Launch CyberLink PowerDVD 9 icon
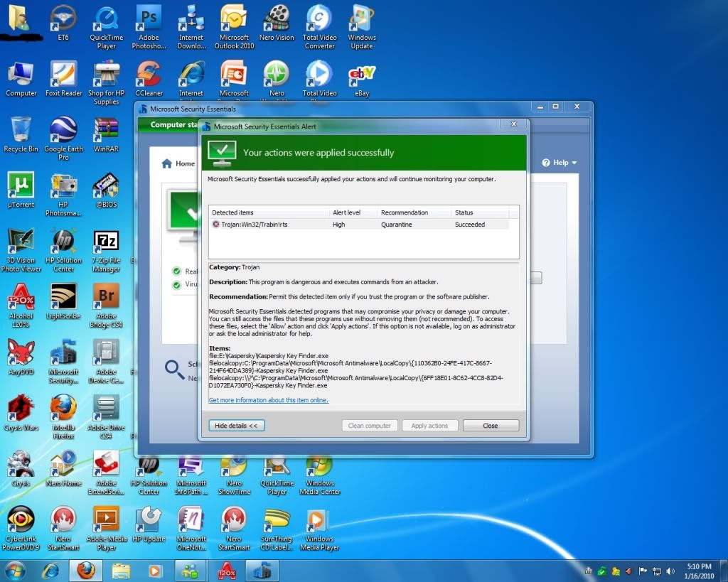728x582 pixels. pos(21,528)
